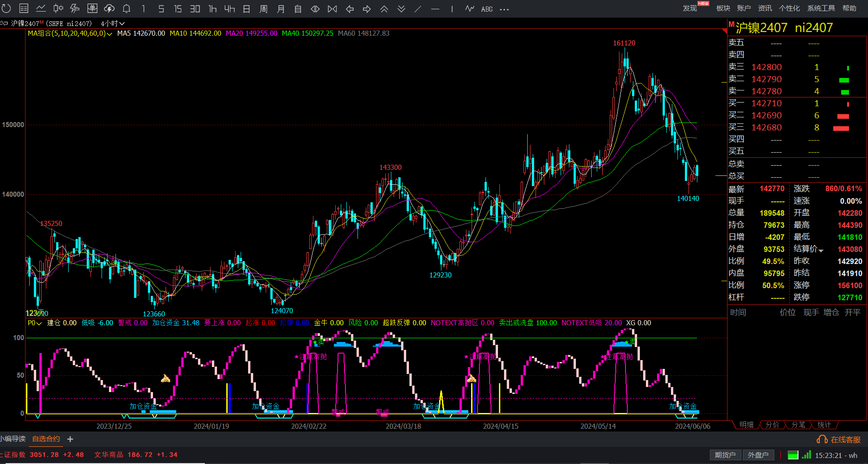Add a new tab with plus button
This screenshot has width=868, height=464.
point(70,439)
